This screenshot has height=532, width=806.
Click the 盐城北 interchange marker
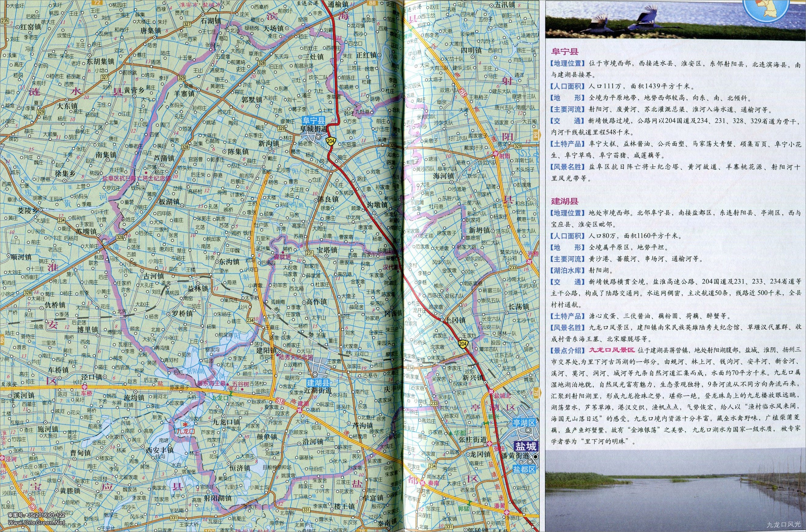tap(491, 392)
